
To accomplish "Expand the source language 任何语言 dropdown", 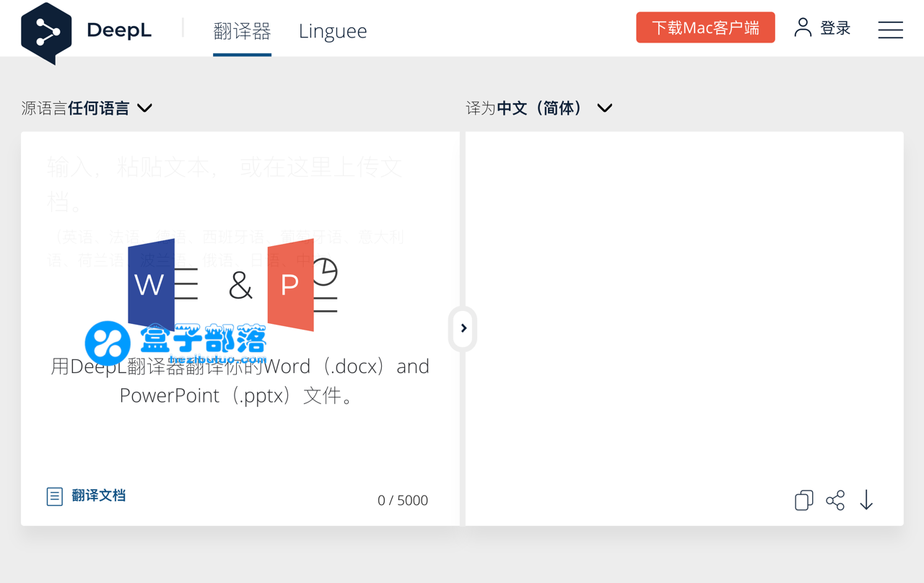I will click(x=87, y=108).
